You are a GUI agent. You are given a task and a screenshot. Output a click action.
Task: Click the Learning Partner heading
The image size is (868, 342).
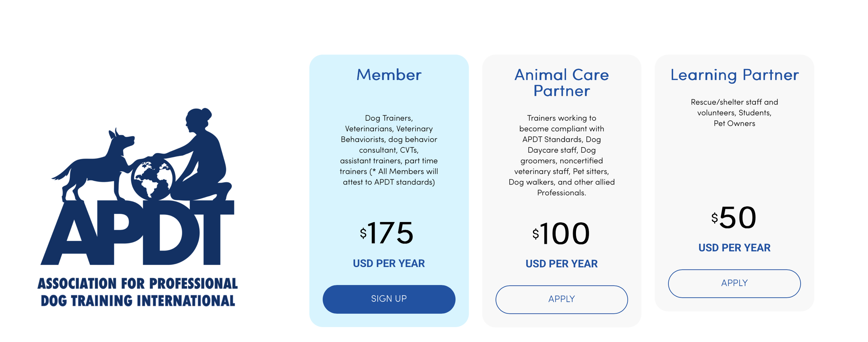(x=734, y=75)
